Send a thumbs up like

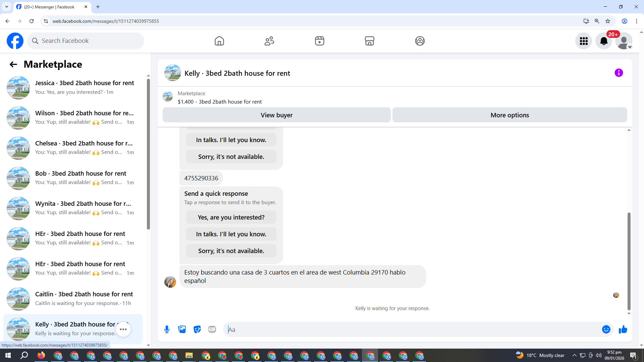pos(623,329)
